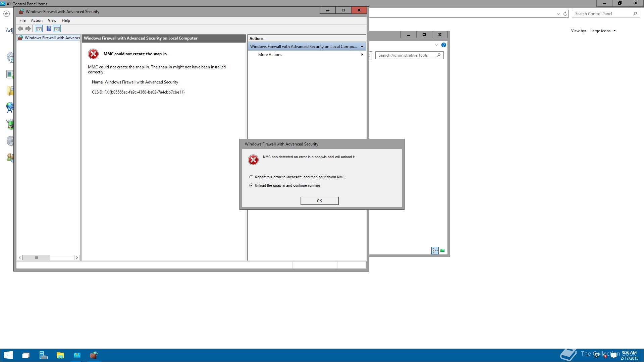Open the Help menu
Viewport: 644px width, 362px height.
coord(66,20)
